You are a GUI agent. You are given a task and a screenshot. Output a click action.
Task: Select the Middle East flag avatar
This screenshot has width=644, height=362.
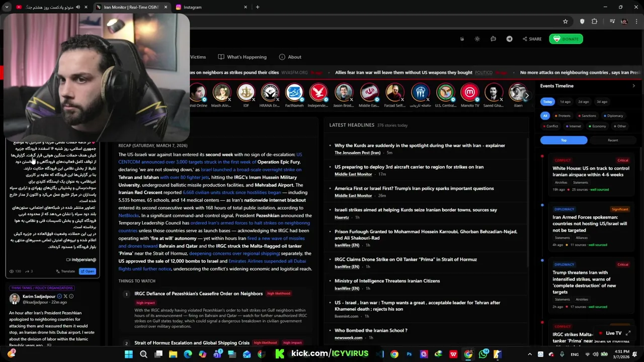coord(369,93)
